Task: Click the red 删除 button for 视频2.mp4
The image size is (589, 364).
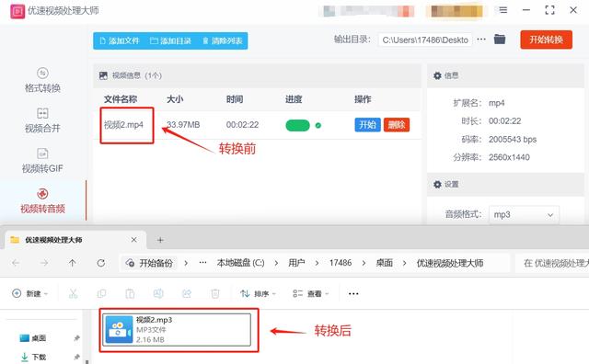Action: point(397,125)
